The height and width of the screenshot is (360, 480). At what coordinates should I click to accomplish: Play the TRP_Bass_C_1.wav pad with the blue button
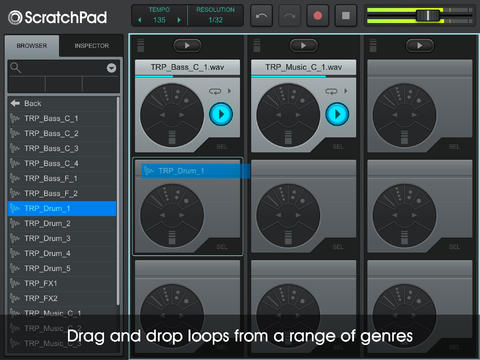[221, 114]
